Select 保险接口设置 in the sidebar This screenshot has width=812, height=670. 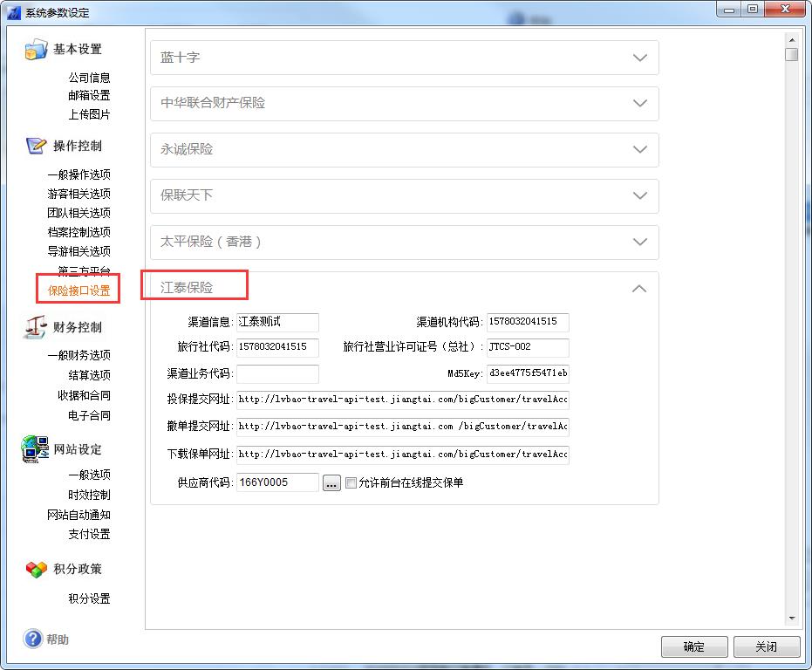point(78,291)
